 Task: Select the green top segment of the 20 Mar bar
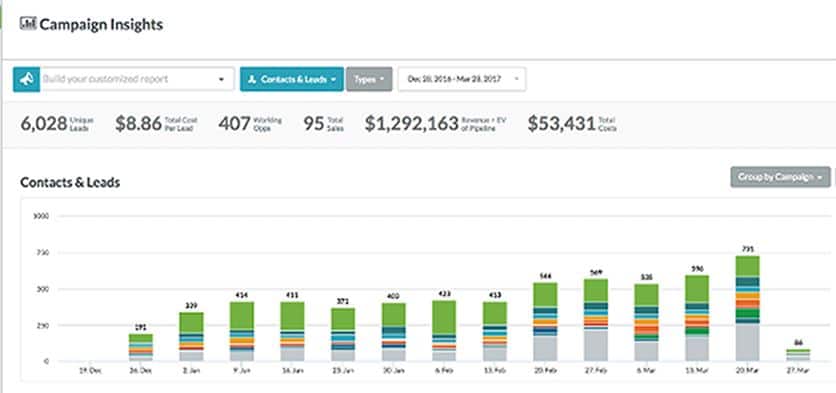[747, 266]
